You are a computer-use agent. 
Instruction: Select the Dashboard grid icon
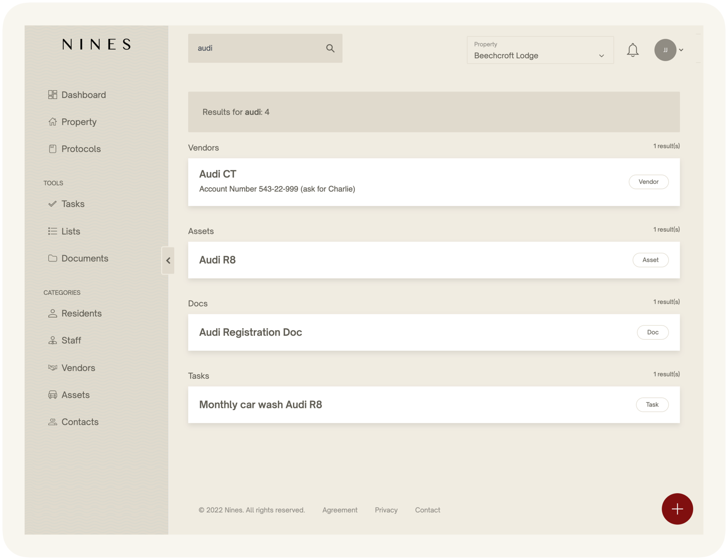point(52,95)
